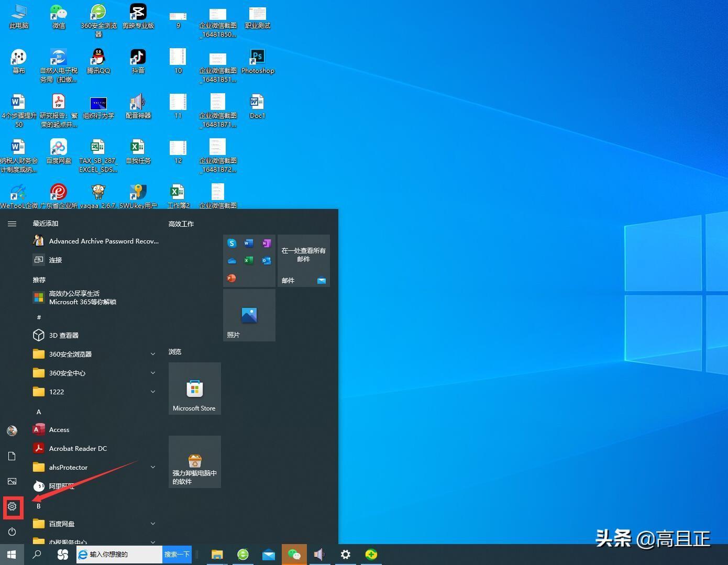Open WeChat from the taskbar

294,555
